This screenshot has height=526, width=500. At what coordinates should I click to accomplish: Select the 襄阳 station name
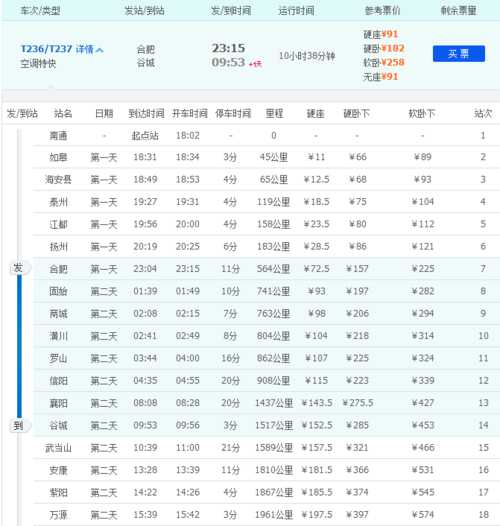[58, 403]
